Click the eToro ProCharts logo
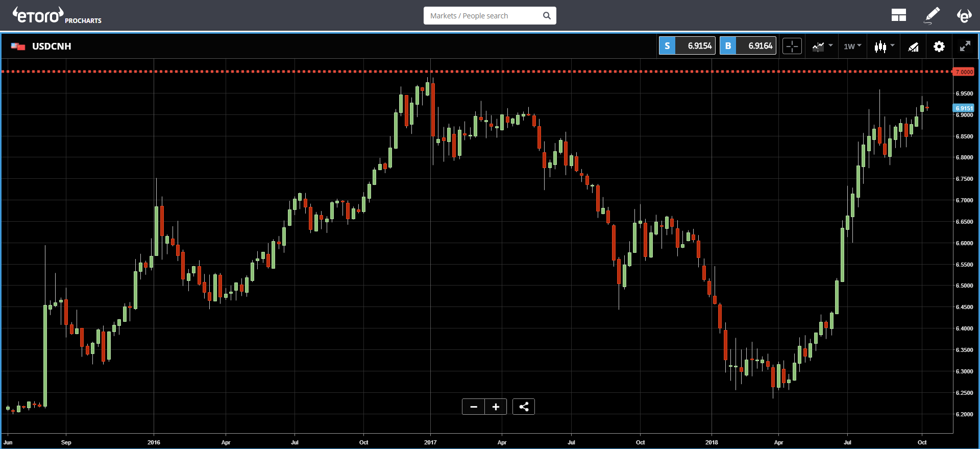 pos(57,15)
